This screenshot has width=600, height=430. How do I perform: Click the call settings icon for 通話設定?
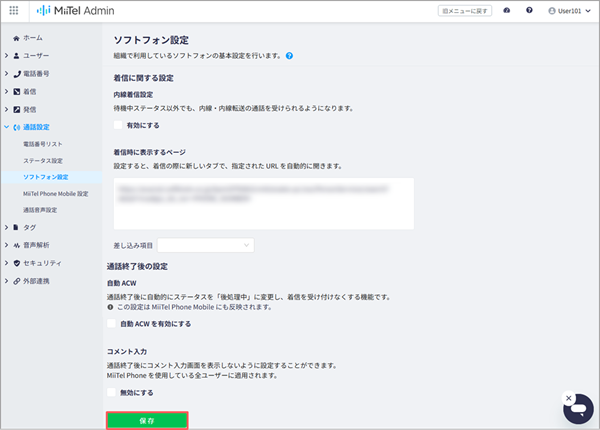point(17,127)
